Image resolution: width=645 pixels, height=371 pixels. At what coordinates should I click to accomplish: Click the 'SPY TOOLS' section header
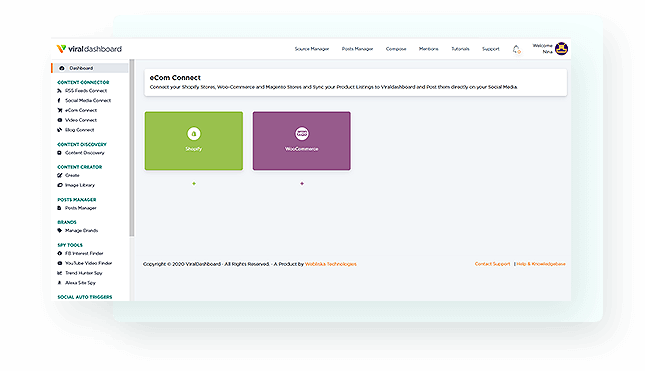[70, 245]
